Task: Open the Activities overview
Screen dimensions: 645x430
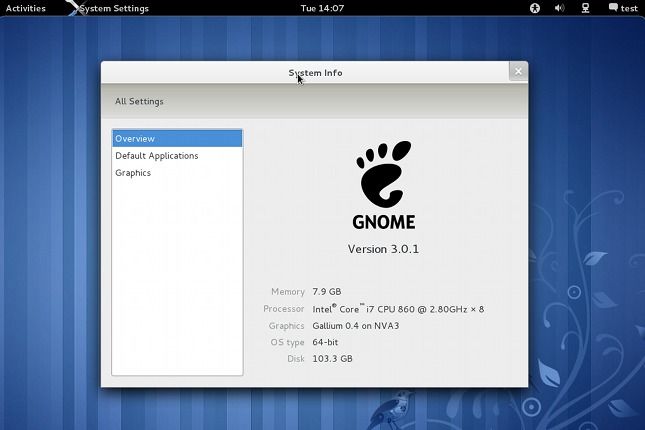Action: coord(26,8)
